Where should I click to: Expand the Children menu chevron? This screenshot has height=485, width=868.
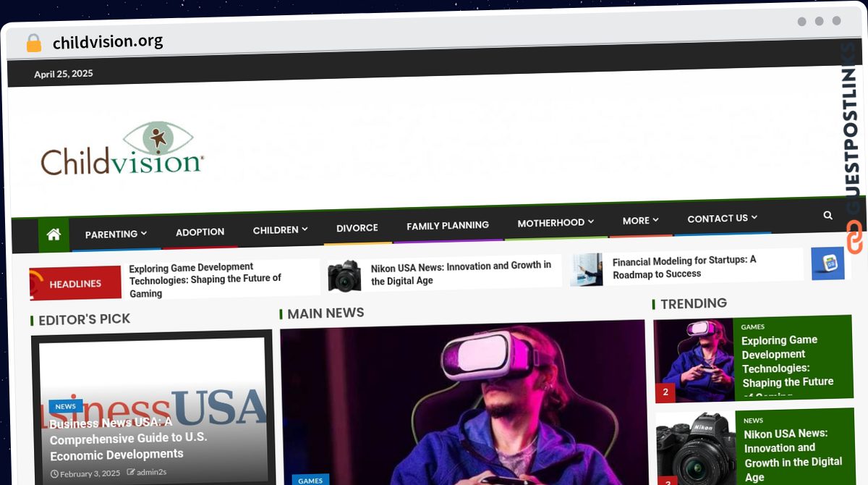[x=305, y=229]
